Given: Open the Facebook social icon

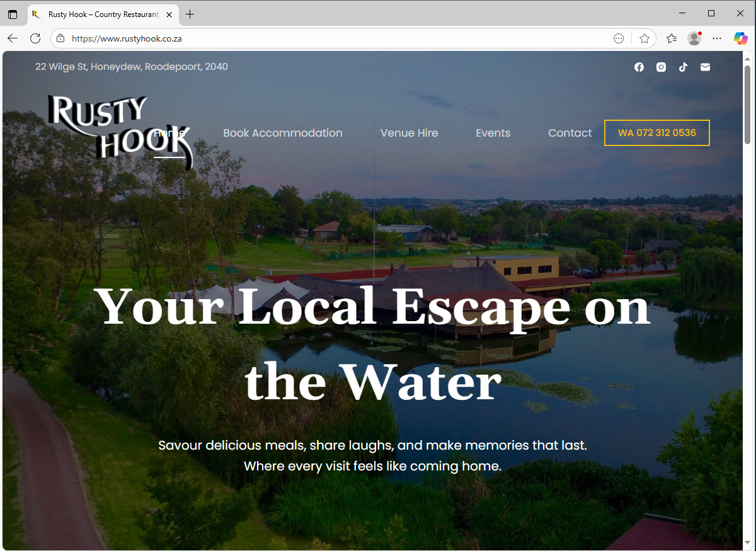Looking at the screenshot, I should [x=639, y=67].
